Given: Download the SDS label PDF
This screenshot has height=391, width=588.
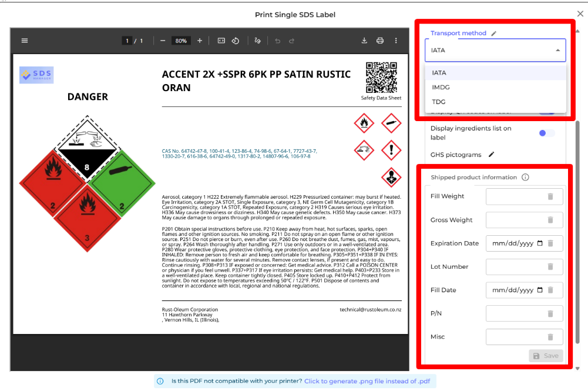Looking at the screenshot, I should [364, 41].
